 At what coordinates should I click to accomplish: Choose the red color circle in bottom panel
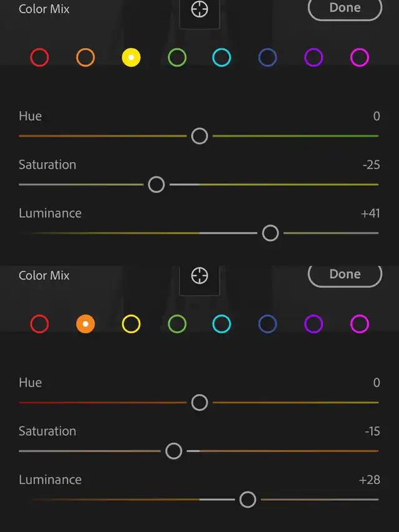(x=39, y=324)
